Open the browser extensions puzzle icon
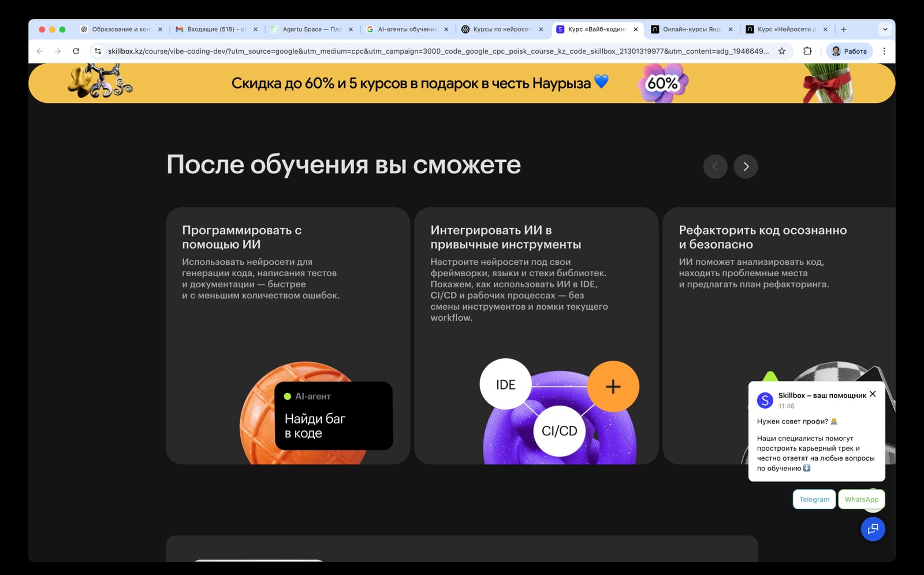This screenshot has width=924, height=575. [x=807, y=51]
